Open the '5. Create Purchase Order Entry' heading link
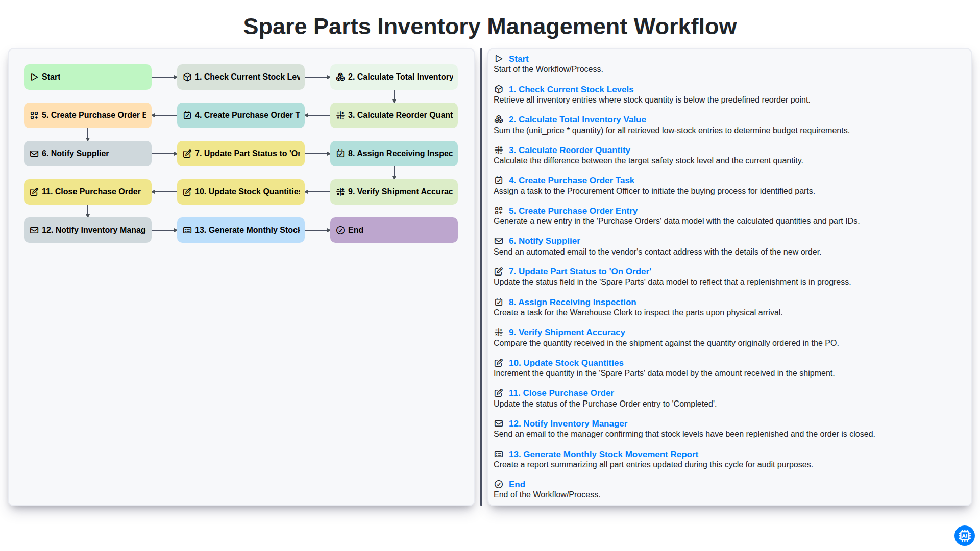Viewport: 980px width, 551px height. point(573,211)
